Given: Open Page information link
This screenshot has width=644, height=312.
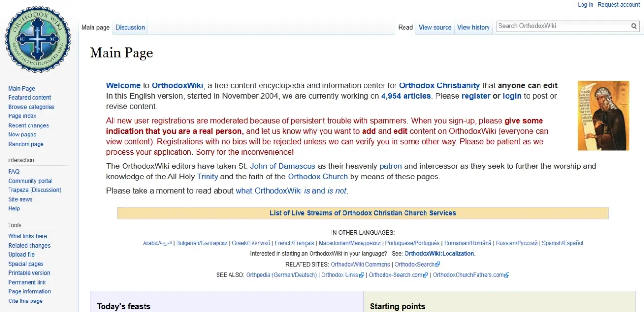Looking at the screenshot, I should (x=30, y=291).
